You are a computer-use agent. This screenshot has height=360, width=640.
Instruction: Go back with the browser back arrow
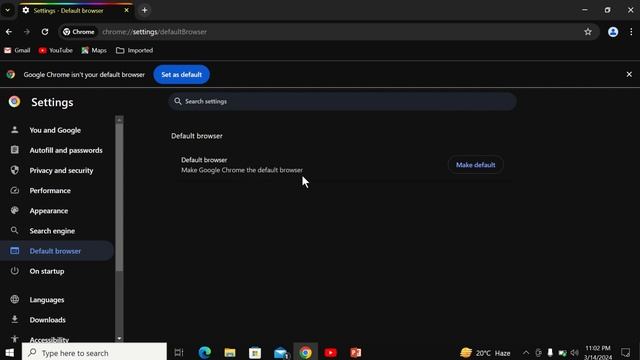click(x=9, y=32)
